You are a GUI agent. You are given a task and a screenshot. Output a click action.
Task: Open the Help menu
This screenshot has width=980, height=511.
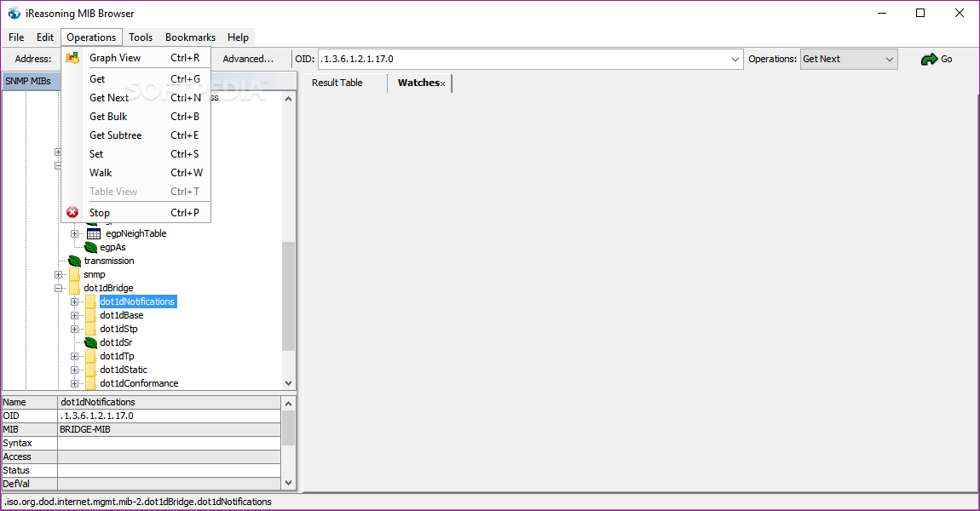[x=238, y=37]
